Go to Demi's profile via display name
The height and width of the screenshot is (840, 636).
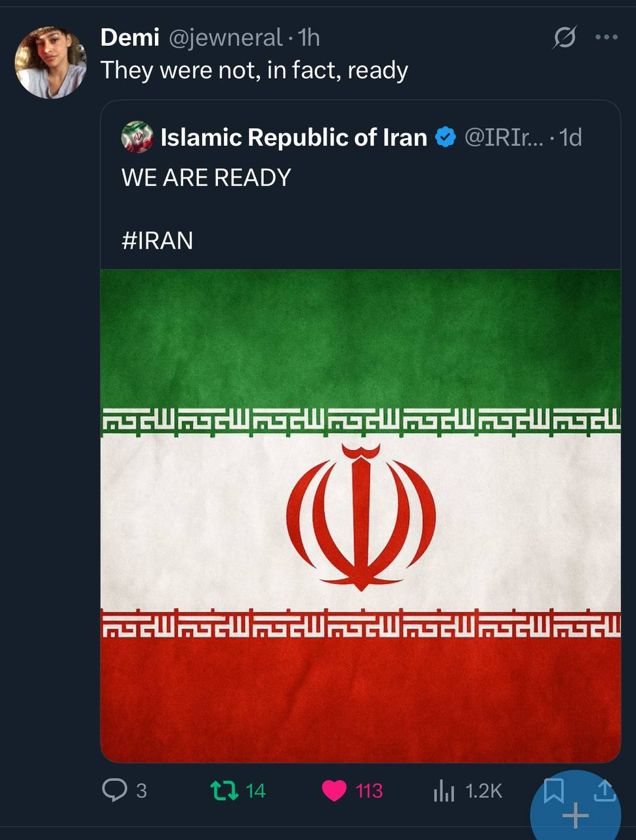[130, 37]
